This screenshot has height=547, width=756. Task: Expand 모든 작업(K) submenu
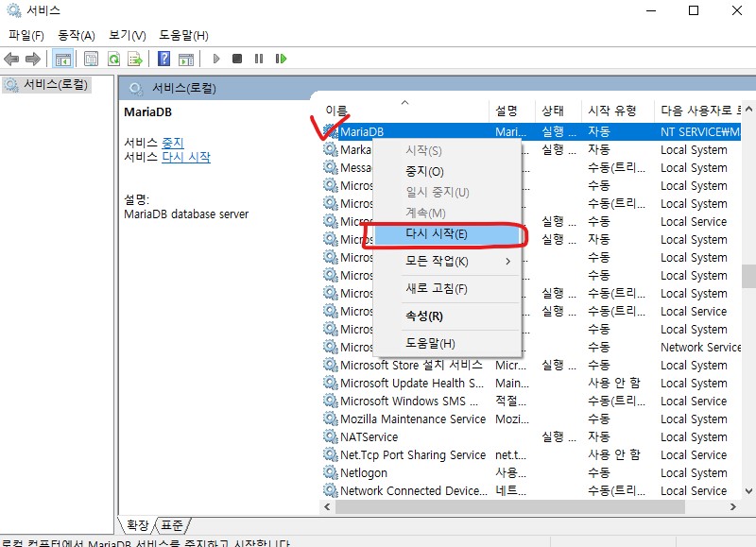447,261
